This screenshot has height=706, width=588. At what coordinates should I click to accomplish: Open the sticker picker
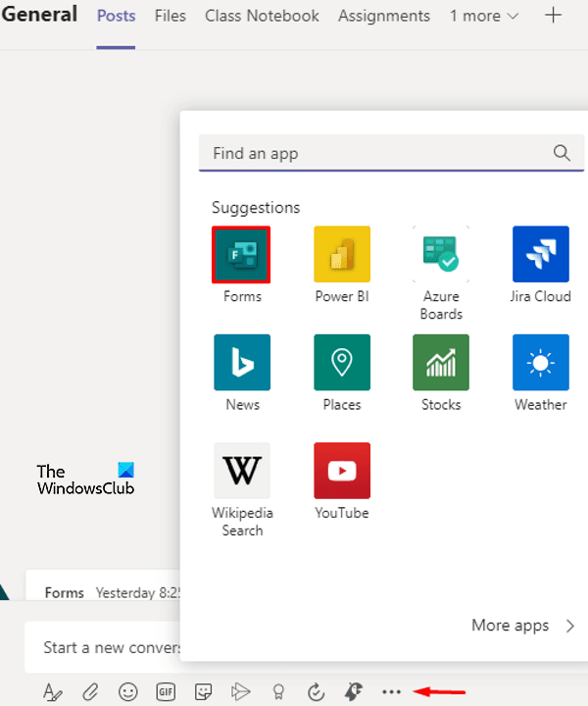tap(203, 691)
